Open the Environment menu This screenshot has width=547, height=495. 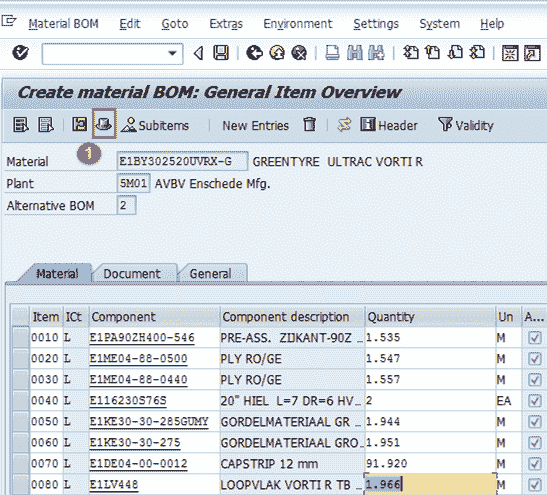click(x=298, y=24)
